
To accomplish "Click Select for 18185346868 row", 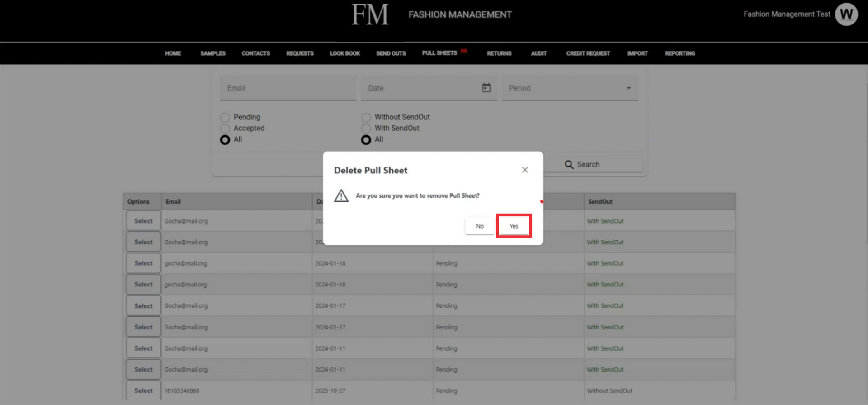I will point(143,391).
